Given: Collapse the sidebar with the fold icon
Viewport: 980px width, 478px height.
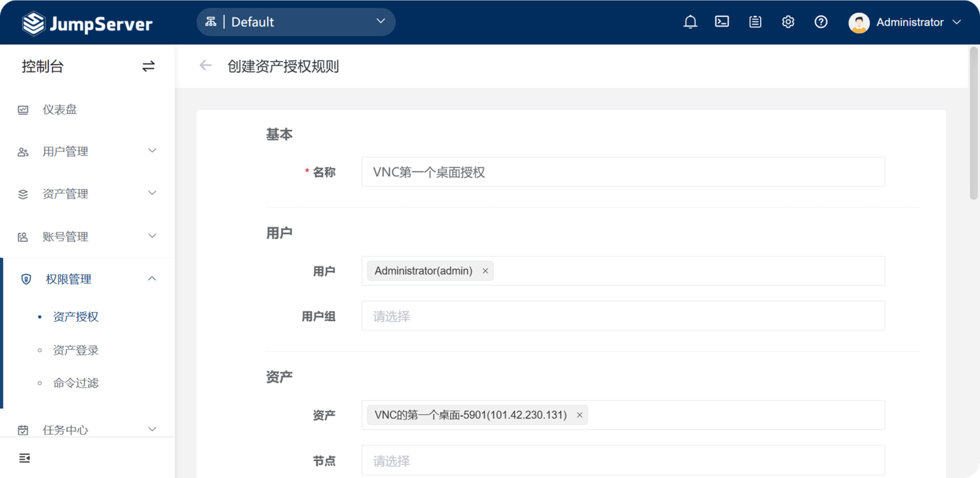Looking at the screenshot, I should 24,458.
